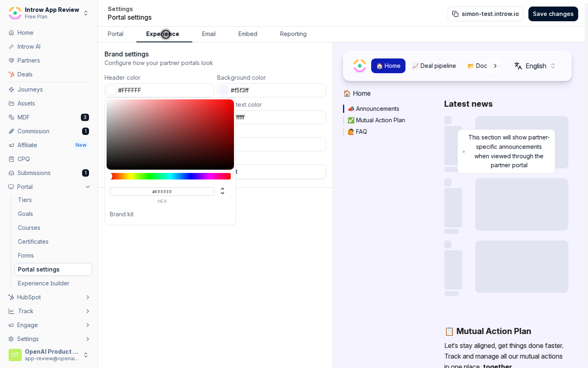The image size is (588, 368).
Task: Collapse the Portal section chevron
Action: click(88, 187)
